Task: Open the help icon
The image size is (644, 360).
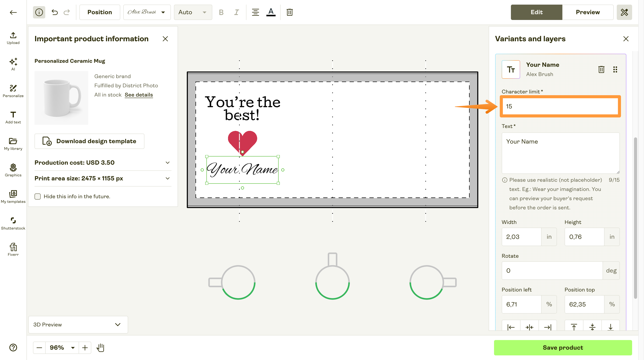Action: [13, 348]
